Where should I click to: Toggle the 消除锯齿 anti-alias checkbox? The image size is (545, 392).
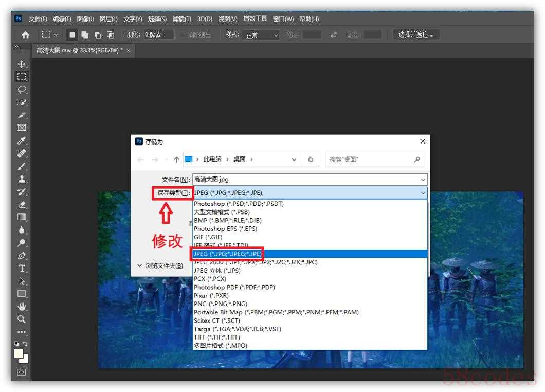[182, 35]
